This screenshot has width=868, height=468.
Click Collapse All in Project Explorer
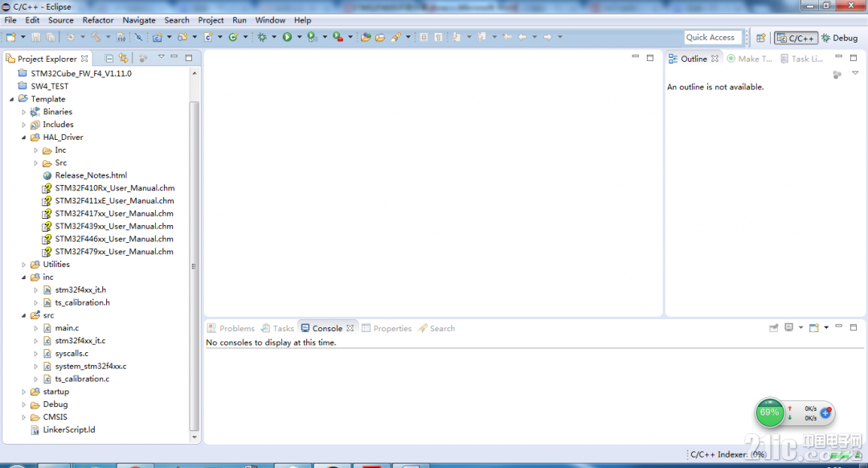[109, 58]
